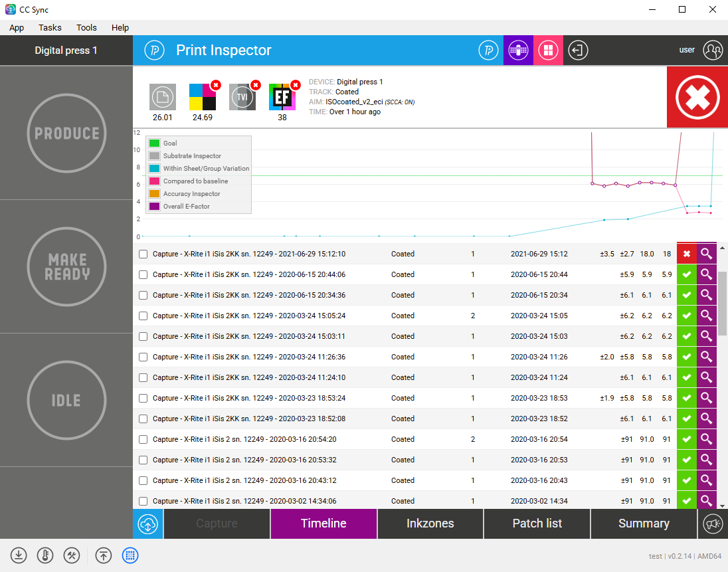This screenshot has height=572, width=728.
Task: Click the blue dotted grid icon in bottom bar
Action: [130, 555]
